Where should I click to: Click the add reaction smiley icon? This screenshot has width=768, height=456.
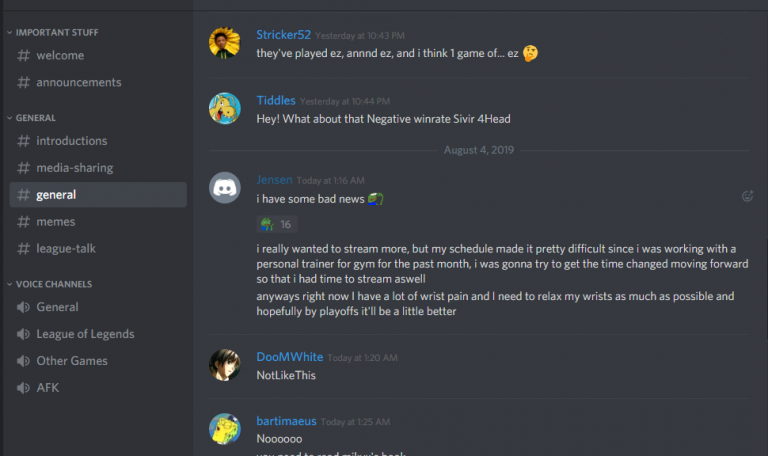pyautogui.click(x=747, y=196)
